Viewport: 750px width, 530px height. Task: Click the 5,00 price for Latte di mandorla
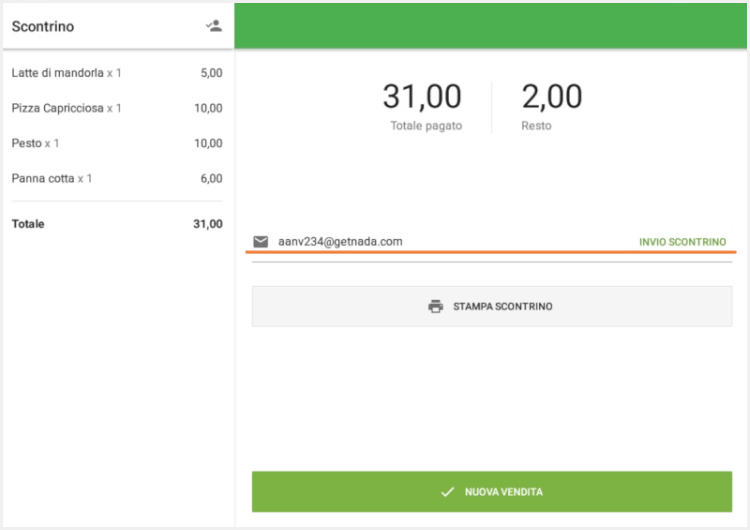(211, 73)
